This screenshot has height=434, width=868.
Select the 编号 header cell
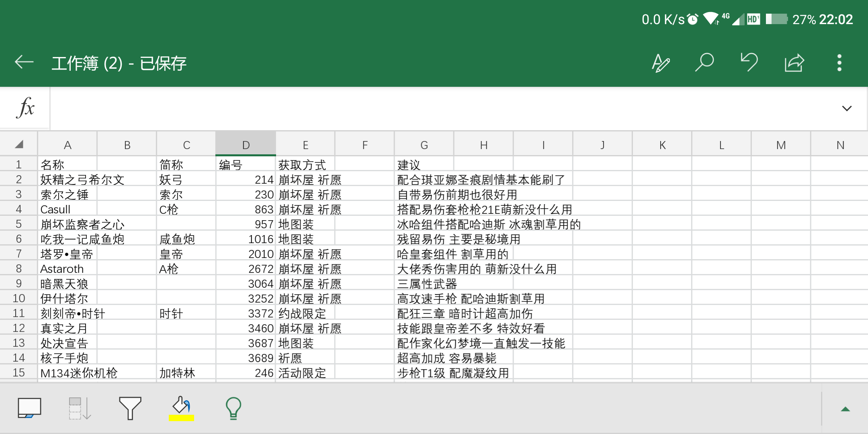coord(246,164)
